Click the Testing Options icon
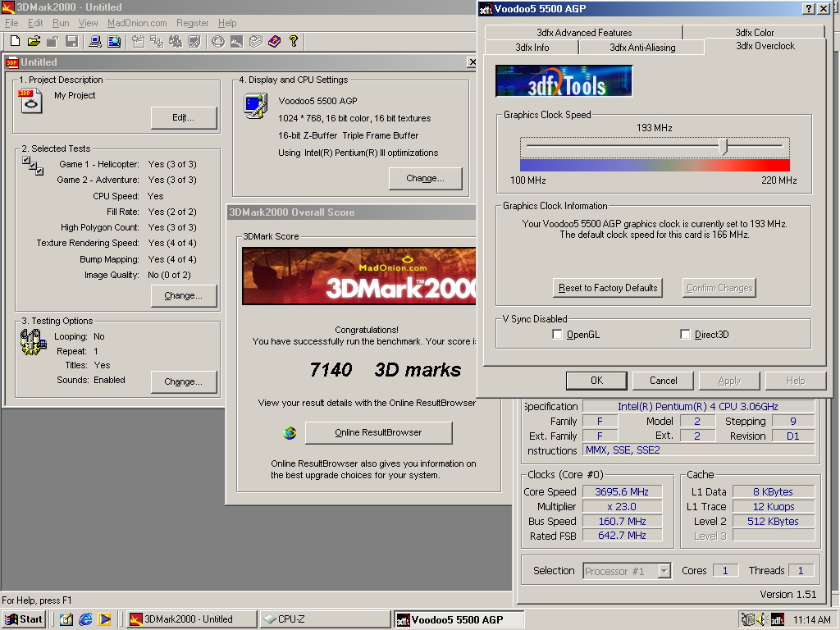Image resolution: width=840 pixels, height=630 pixels. point(33,342)
